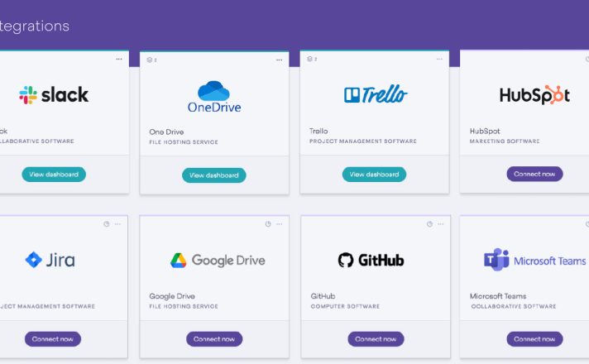
Task: View dashboard for Slack
Action: point(54,175)
